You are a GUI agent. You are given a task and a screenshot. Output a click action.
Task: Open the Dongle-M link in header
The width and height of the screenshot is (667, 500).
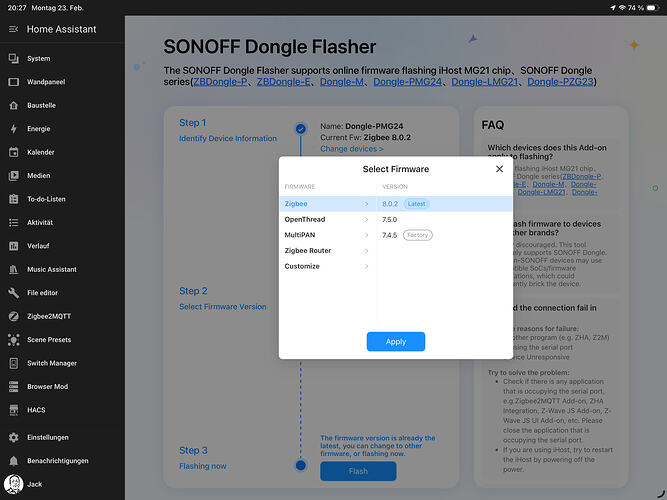pos(342,82)
